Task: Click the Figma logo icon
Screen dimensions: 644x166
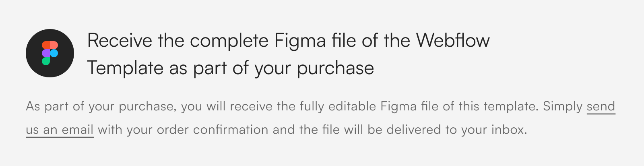Action: [x=50, y=53]
